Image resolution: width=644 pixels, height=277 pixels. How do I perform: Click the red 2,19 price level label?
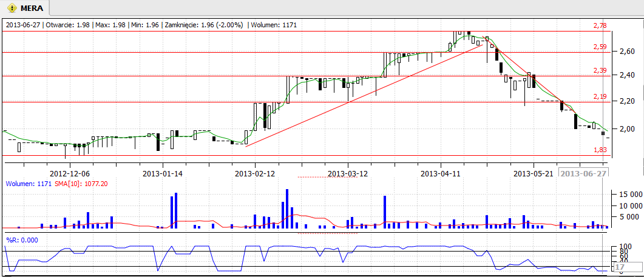click(600, 96)
